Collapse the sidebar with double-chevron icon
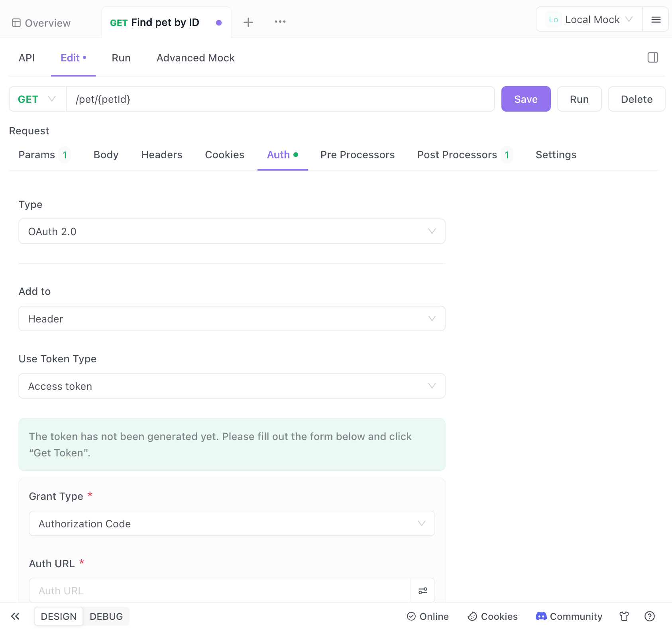 15,616
